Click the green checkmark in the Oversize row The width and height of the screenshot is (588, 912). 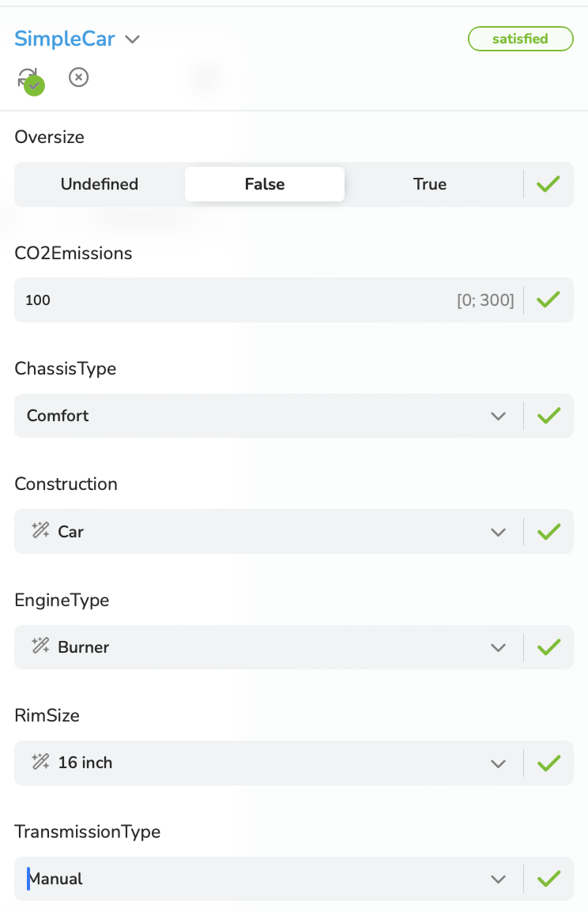548,184
